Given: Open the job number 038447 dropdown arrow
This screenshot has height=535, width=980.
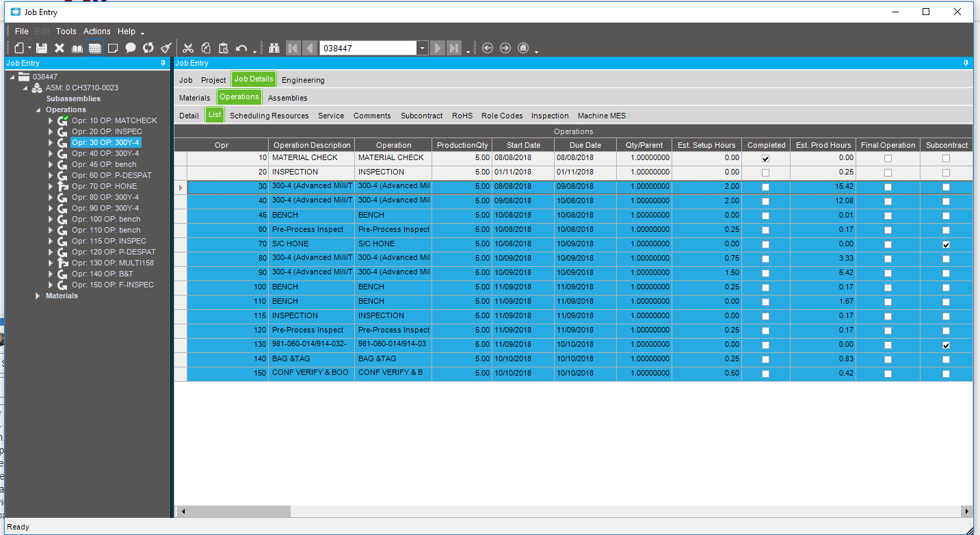Looking at the screenshot, I should coord(423,48).
